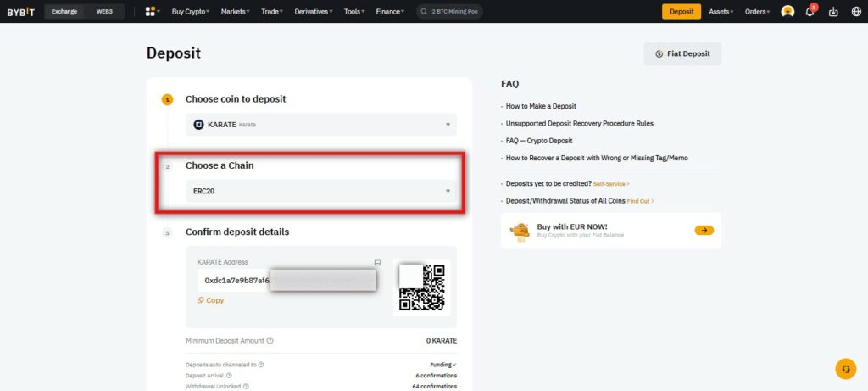
Task: Click the KARATE coin logo icon
Action: [x=198, y=125]
